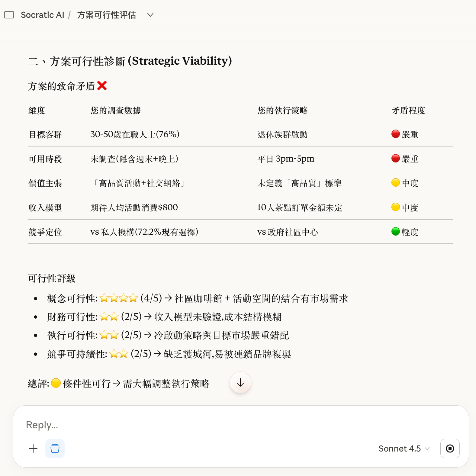476x476 pixels.
Task: Open the chat title chevron dropdown
Action: tap(150, 15)
